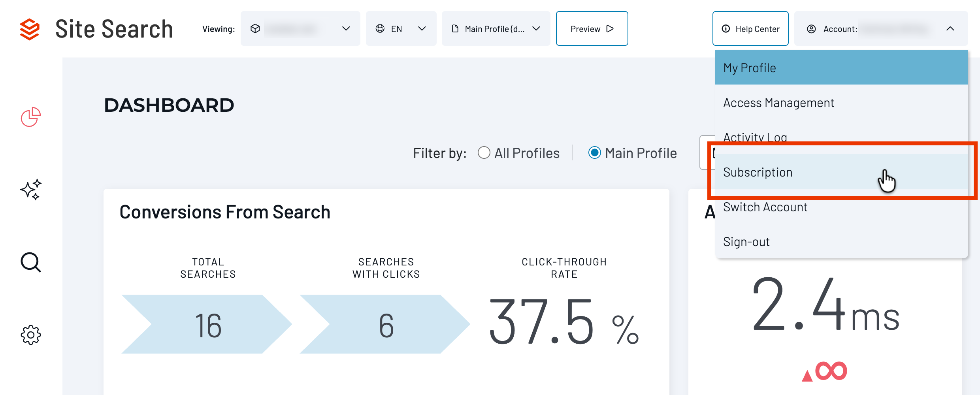The width and height of the screenshot is (980, 395).
Task: Click the TOTAL SEARCHES label
Action: pyautogui.click(x=208, y=268)
